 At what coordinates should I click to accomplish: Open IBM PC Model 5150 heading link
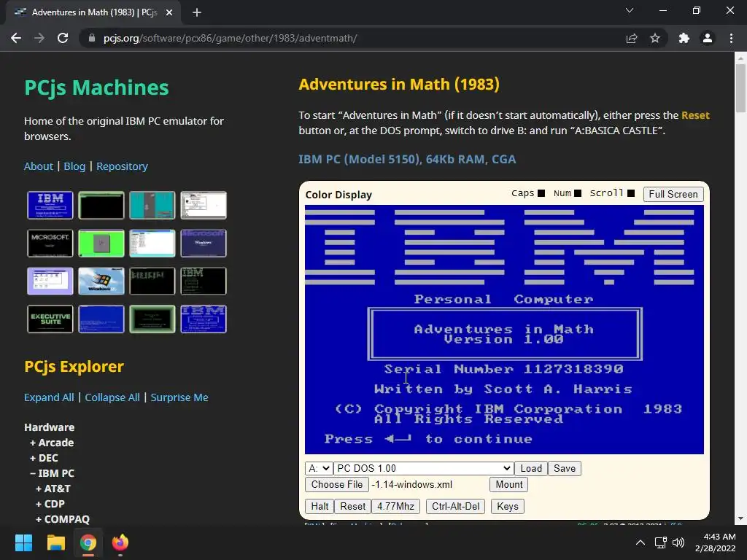coord(407,159)
